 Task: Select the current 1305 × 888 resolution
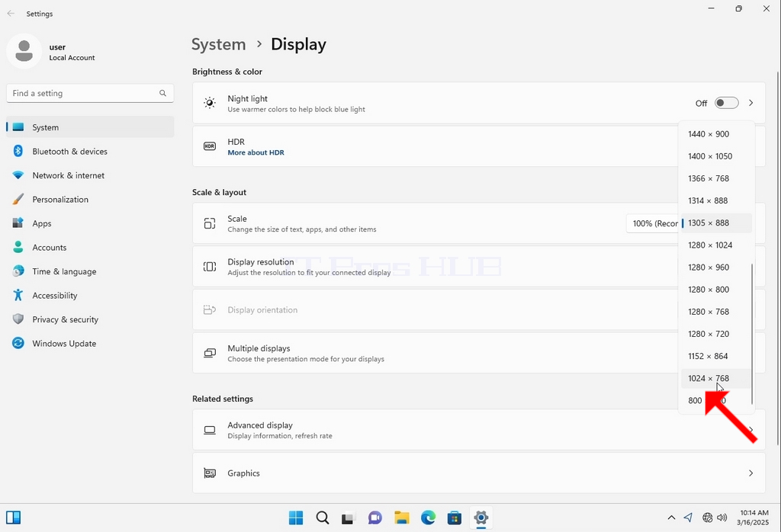tap(716, 223)
